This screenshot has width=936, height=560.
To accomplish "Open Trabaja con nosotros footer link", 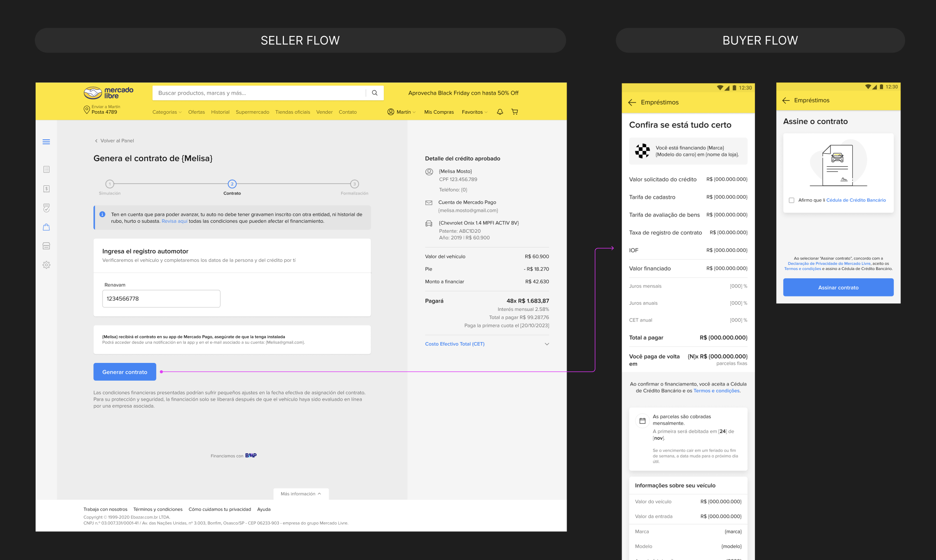I will (x=105, y=510).
